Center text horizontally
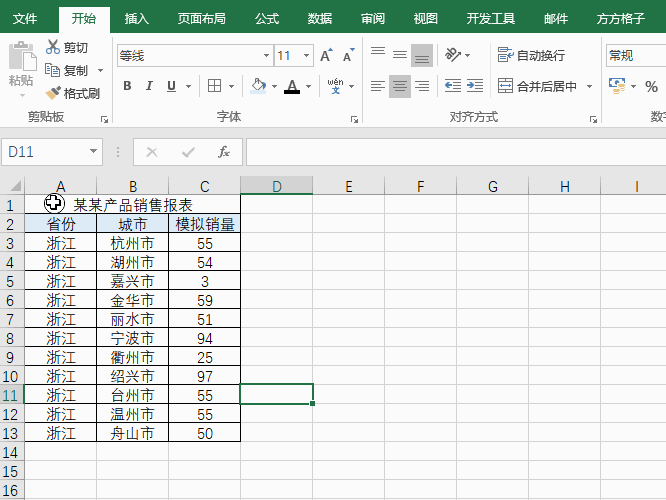 click(400, 86)
